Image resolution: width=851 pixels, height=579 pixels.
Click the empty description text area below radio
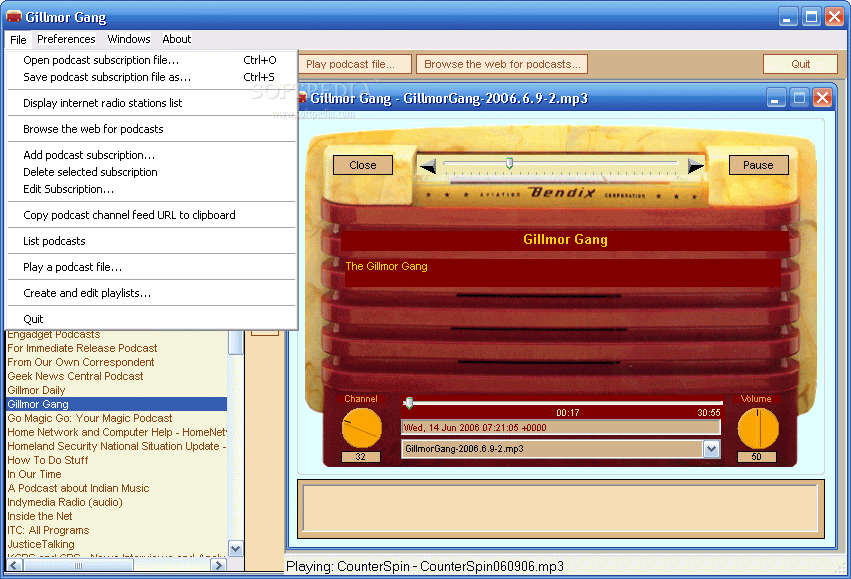click(x=560, y=508)
